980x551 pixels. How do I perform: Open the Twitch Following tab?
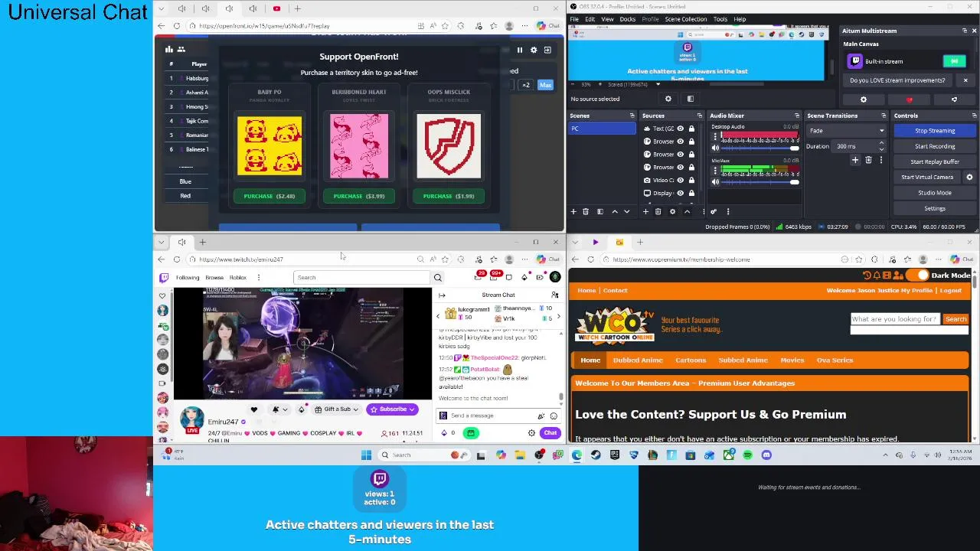(x=188, y=278)
